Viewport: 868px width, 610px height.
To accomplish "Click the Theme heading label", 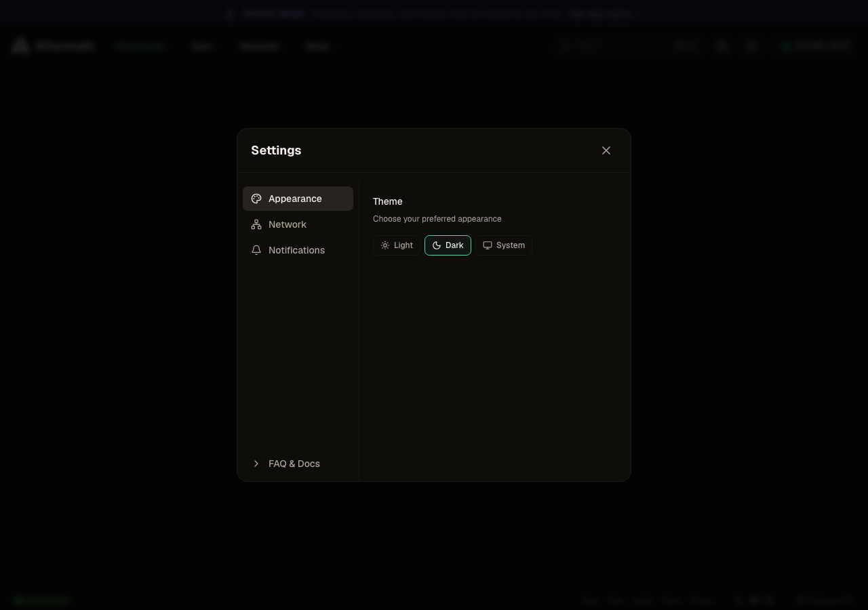I will [388, 201].
